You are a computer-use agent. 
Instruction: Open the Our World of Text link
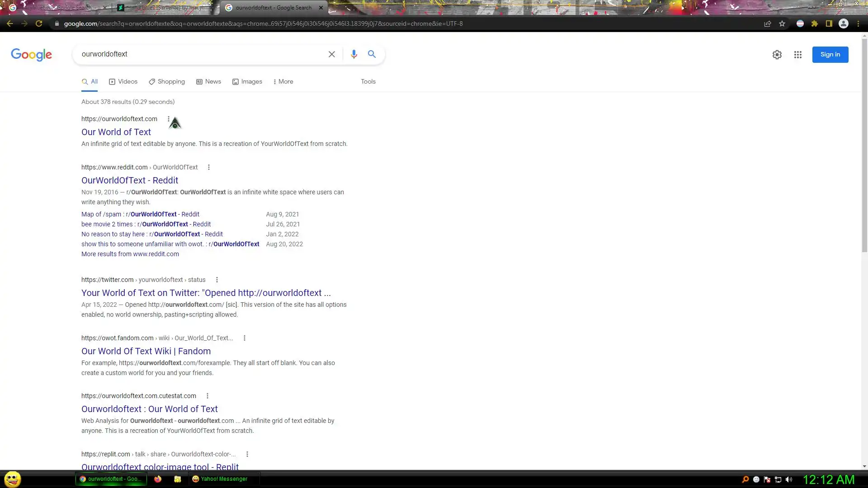pos(116,132)
